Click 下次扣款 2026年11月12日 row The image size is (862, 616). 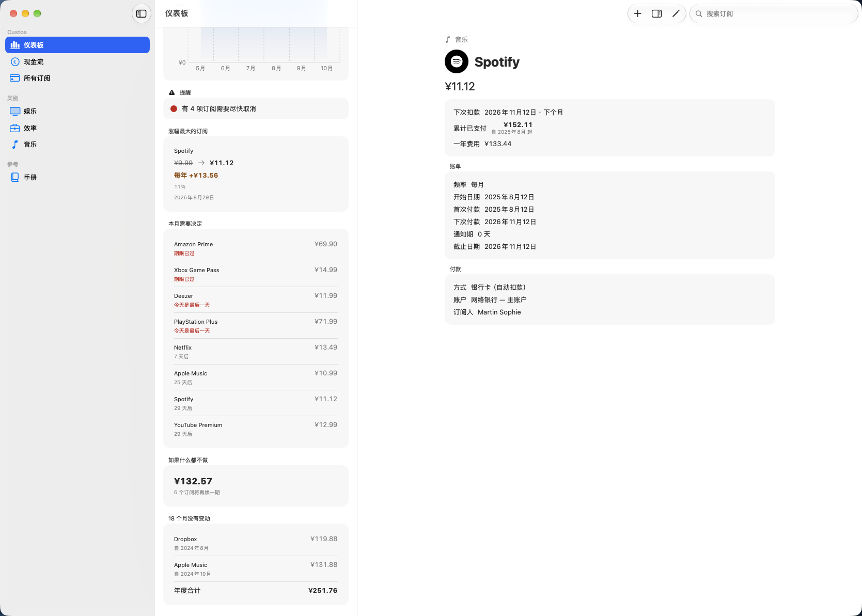(x=508, y=113)
